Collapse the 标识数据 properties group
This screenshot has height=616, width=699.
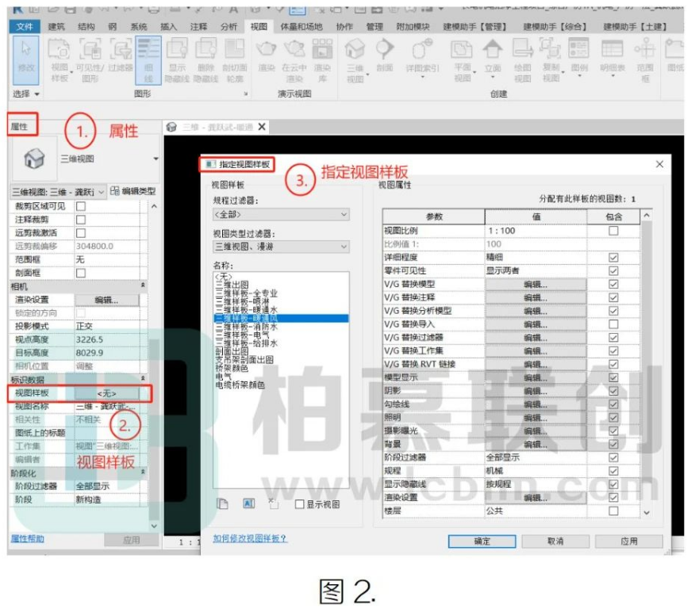coord(143,379)
